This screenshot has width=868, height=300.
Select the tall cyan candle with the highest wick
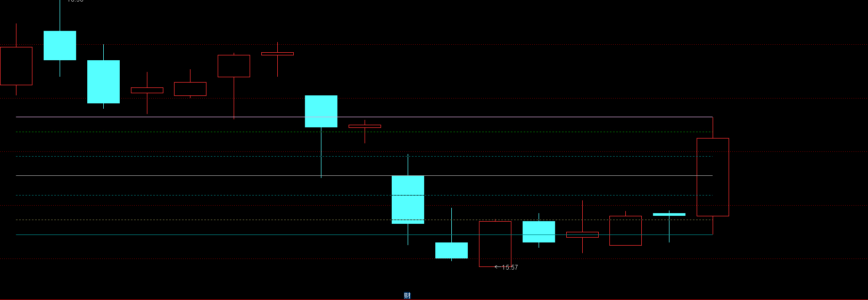click(60, 45)
